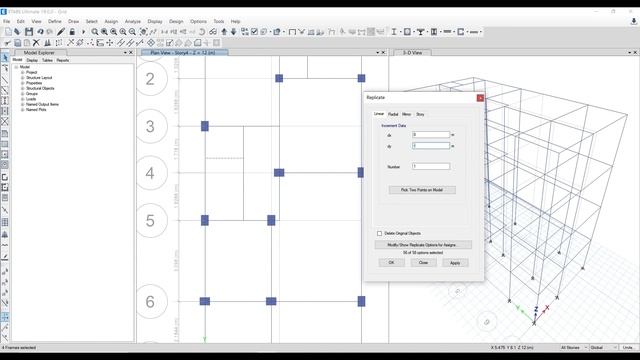
Task: Click Pick Two Points on Model button
Action: [422, 190]
